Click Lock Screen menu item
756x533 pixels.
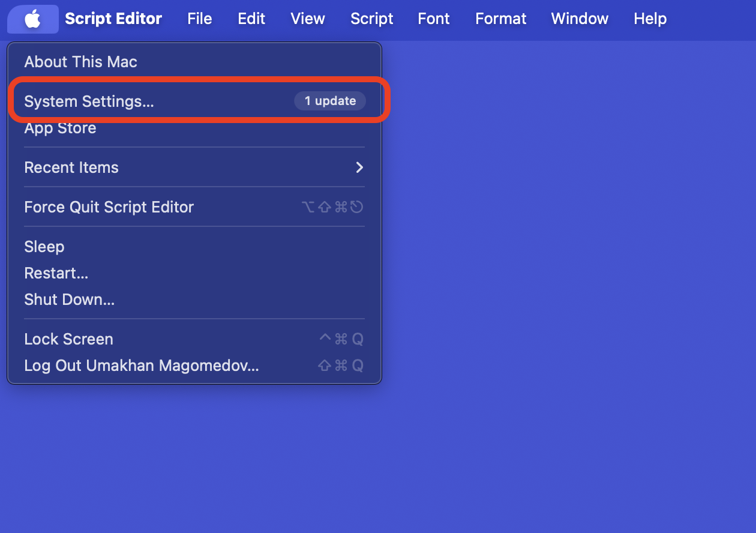[68, 339]
